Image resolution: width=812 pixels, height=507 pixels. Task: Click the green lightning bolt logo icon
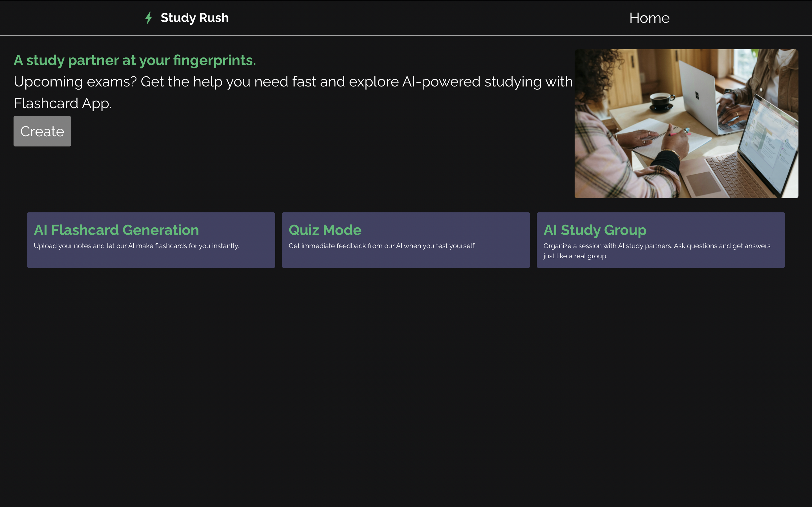point(149,18)
